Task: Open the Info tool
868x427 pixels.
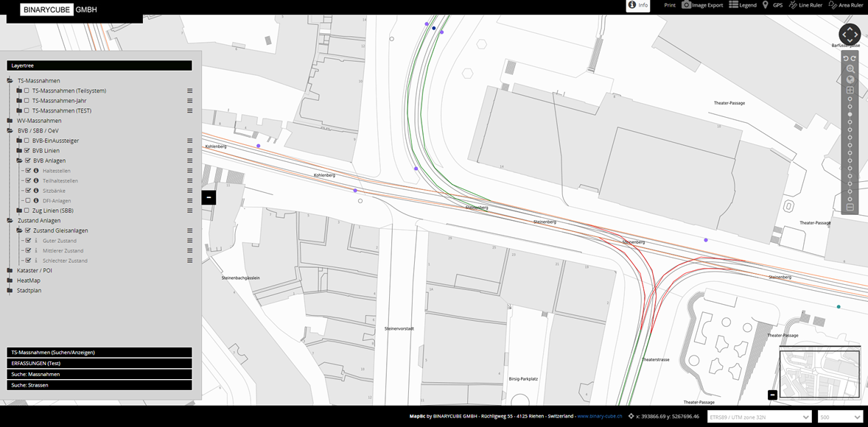Action: click(638, 5)
